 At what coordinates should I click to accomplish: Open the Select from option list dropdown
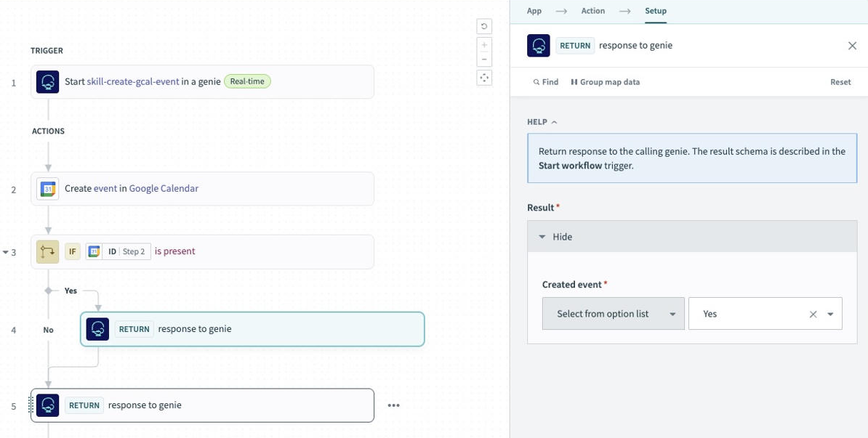point(613,314)
